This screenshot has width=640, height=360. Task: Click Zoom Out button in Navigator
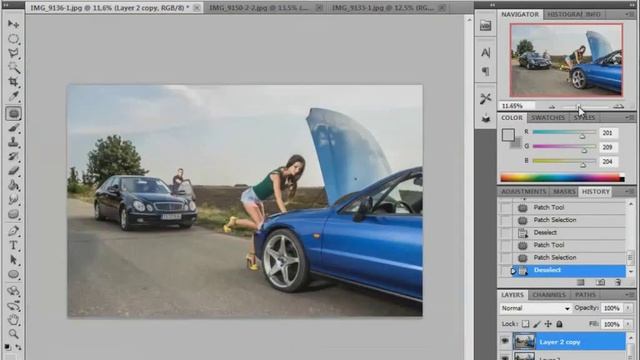tap(552, 107)
